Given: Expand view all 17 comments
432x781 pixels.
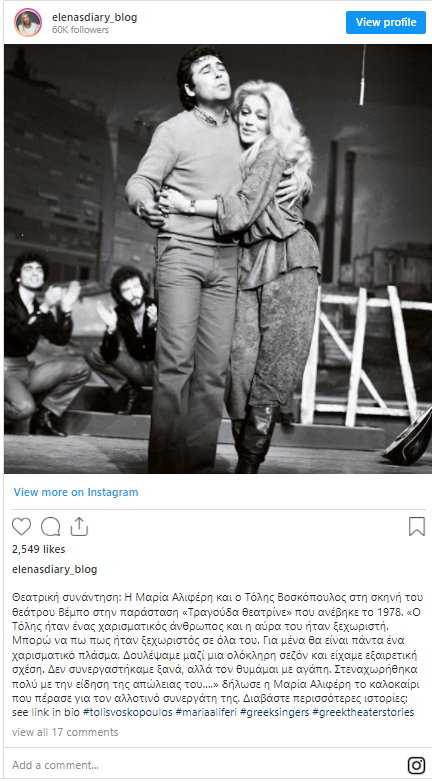Looking at the screenshot, I should tap(65, 732).
